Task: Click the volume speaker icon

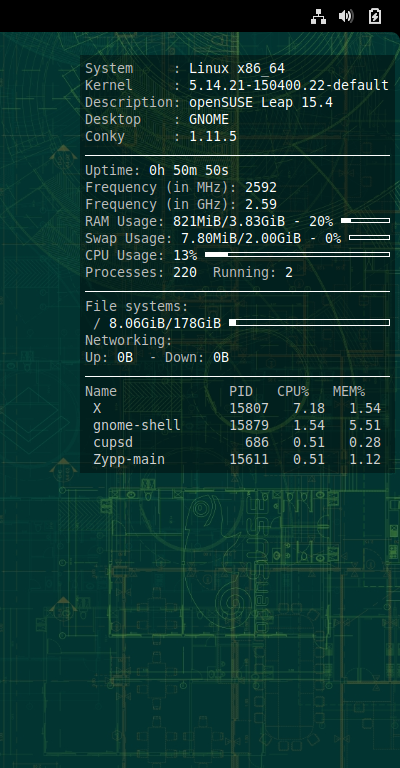Action: (346, 16)
